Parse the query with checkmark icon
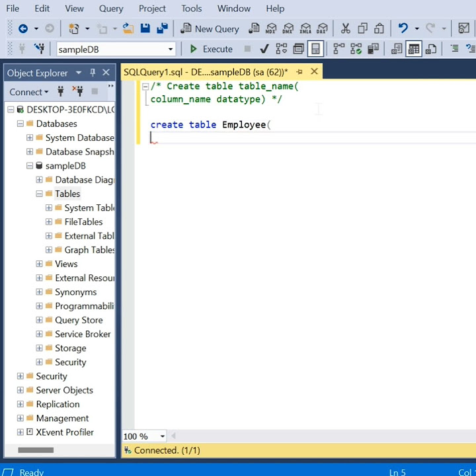Screen dimensions: 476x476 click(x=264, y=49)
